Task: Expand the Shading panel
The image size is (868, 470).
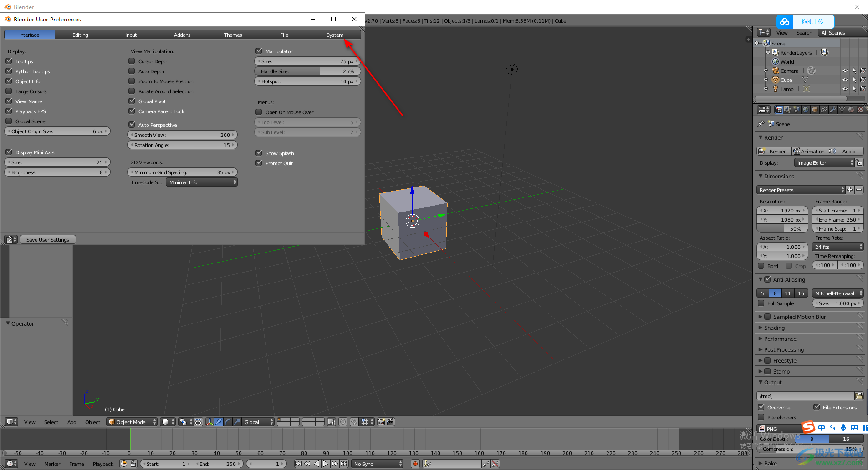Action: [x=774, y=328]
